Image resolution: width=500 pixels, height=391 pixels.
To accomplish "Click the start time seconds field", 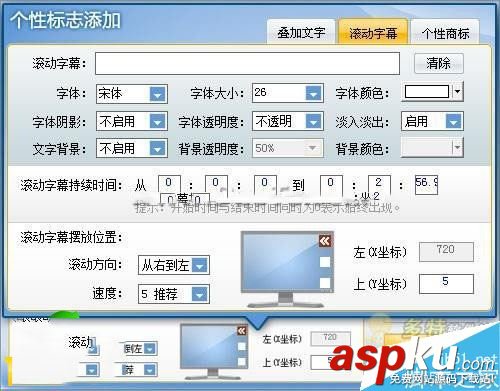I will (x=265, y=184).
